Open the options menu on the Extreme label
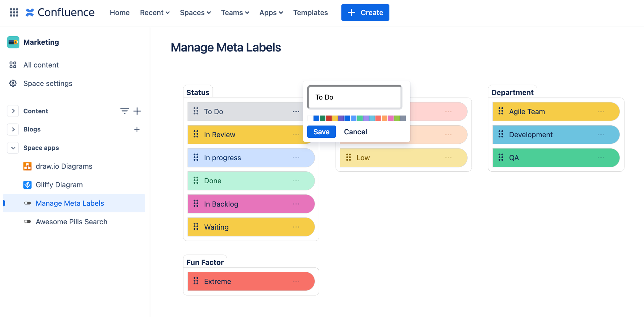Screen dimensions: 644x317 (296, 281)
